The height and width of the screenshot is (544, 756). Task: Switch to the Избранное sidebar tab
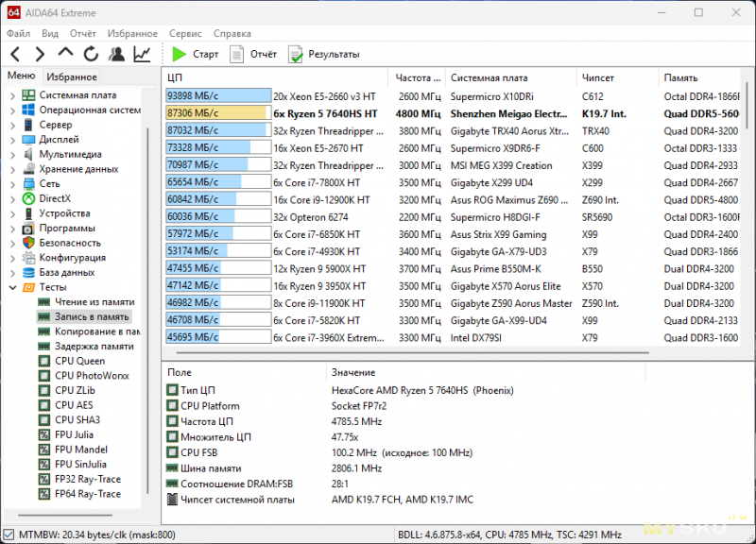point(72,76)
